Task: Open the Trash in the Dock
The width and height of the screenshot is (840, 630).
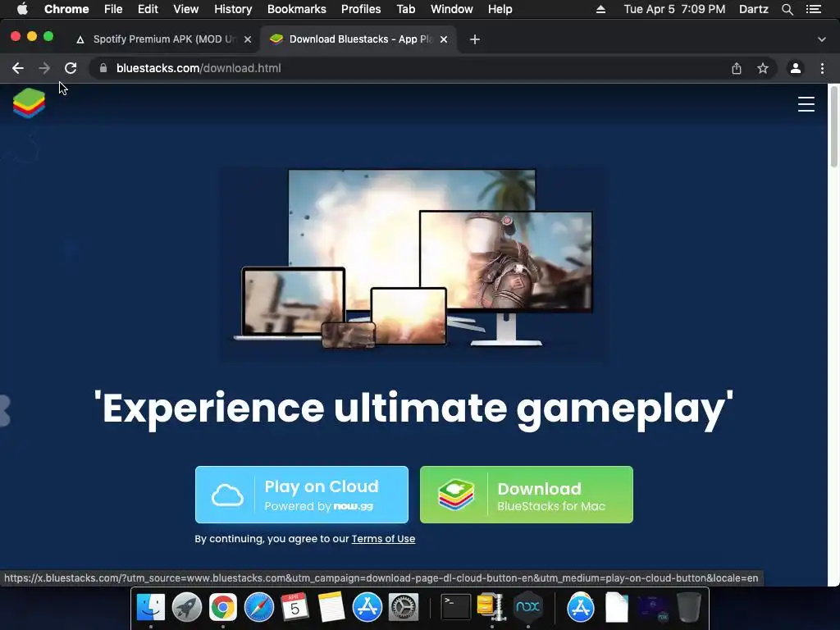Action: click(689, 607)
